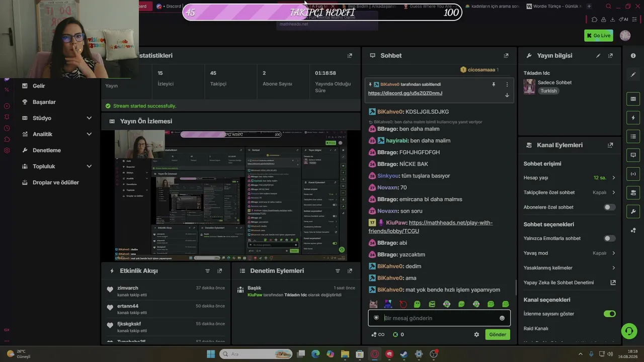Open Steam from the taskbar
Viewport: 644px width, 362px height.
tap(404, 354)
